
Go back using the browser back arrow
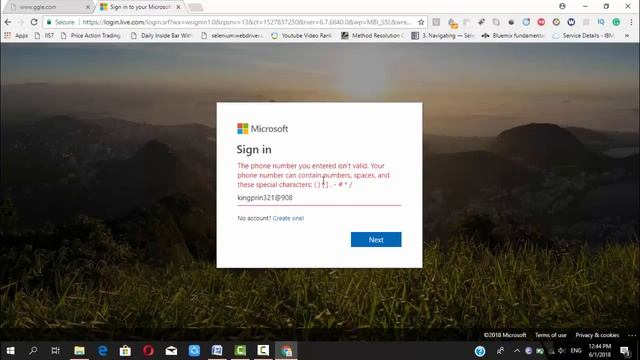click(x=8, y=22)
